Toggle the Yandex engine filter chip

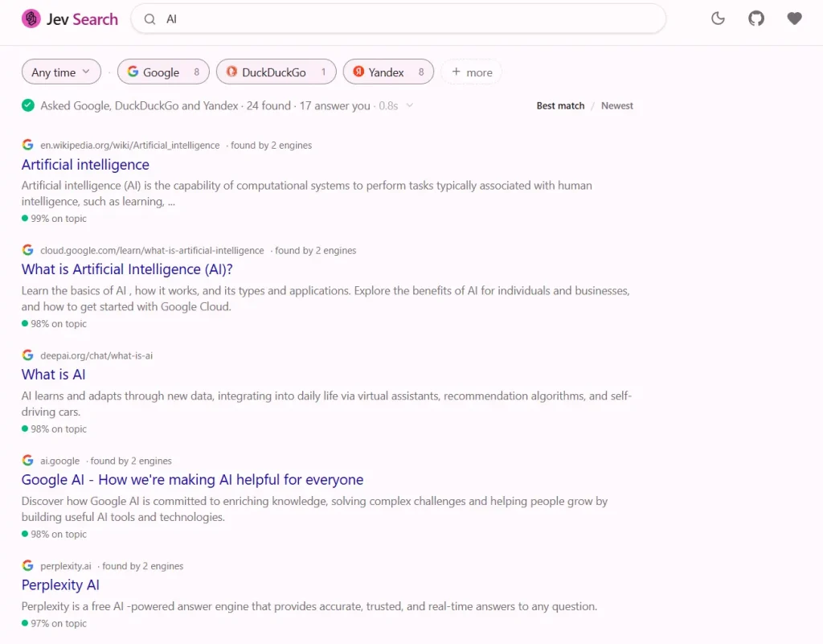388,72
